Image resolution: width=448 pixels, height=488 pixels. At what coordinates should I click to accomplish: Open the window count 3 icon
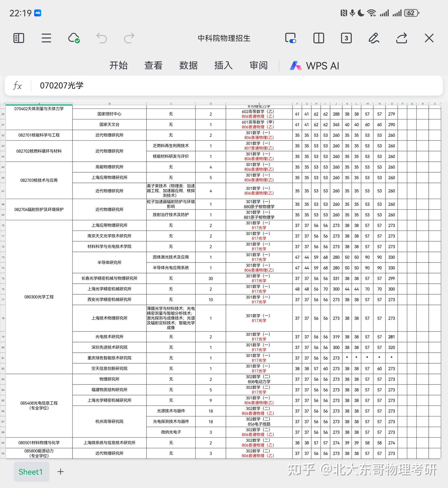(x=346, y=38)
